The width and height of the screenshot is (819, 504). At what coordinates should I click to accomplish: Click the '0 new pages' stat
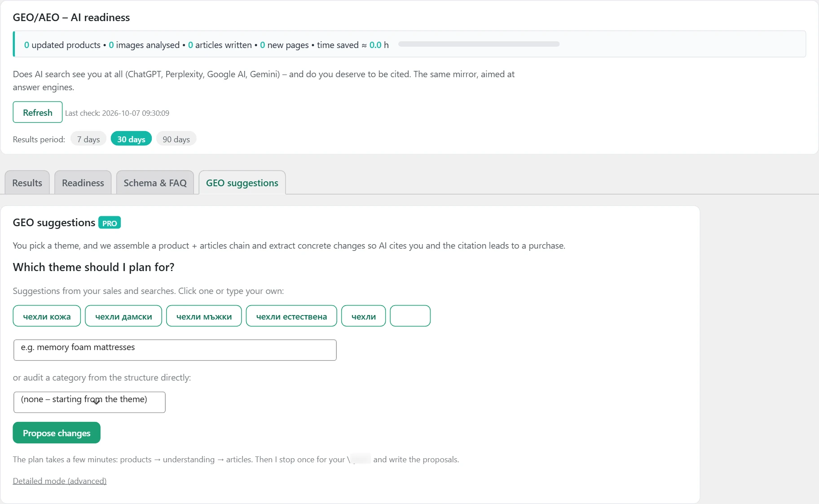click(x=285, y=45)
